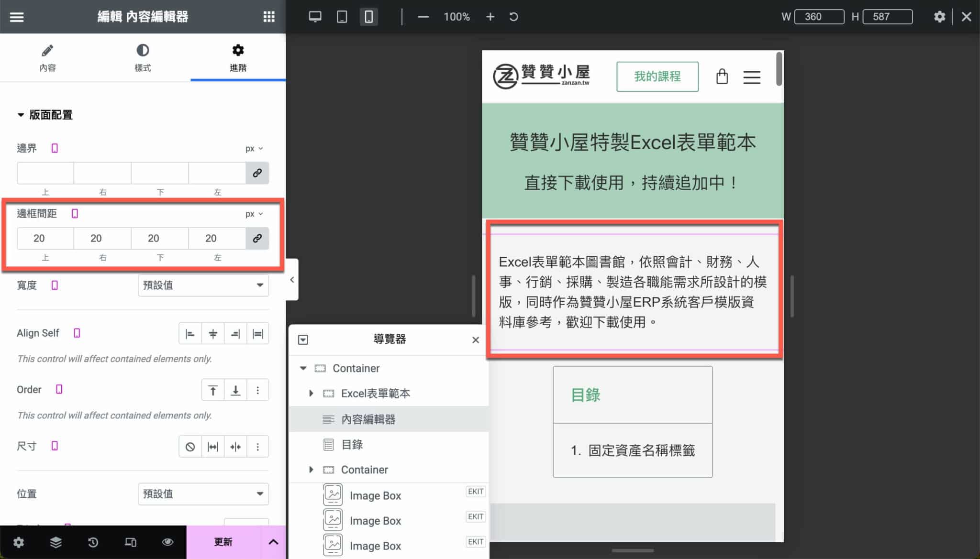Screen dimensions: 980x559
Task: Switch to the 內容 tab
Action: (47, 58)
